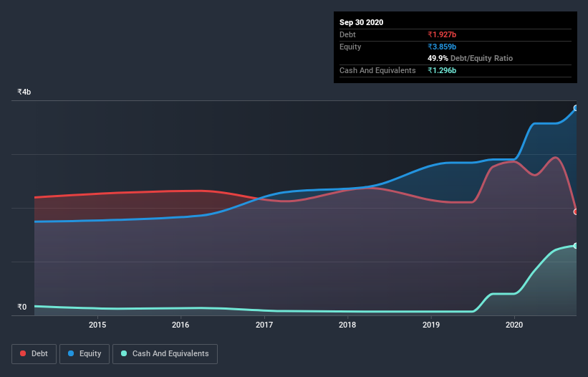The width and height of the screenshot is (588, 377).
Task: Toggle the Equity legend button
Action: coord(85,354)
